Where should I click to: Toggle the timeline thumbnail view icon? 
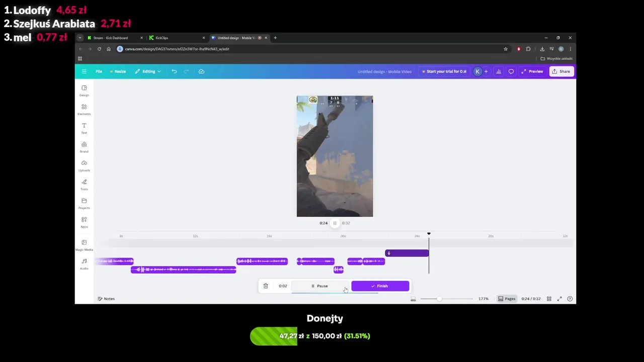(413, 299)
